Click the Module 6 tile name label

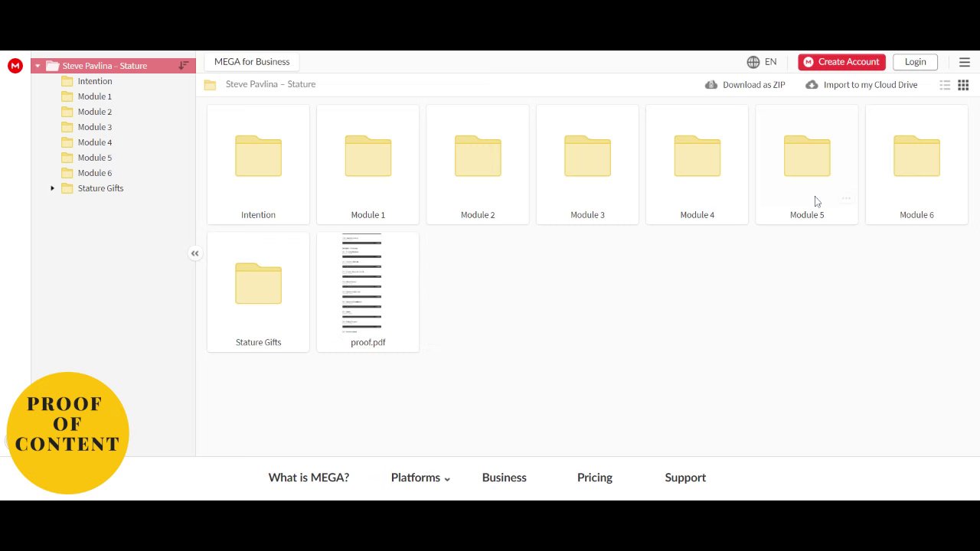pyautogui.click(x=916, y=215)
